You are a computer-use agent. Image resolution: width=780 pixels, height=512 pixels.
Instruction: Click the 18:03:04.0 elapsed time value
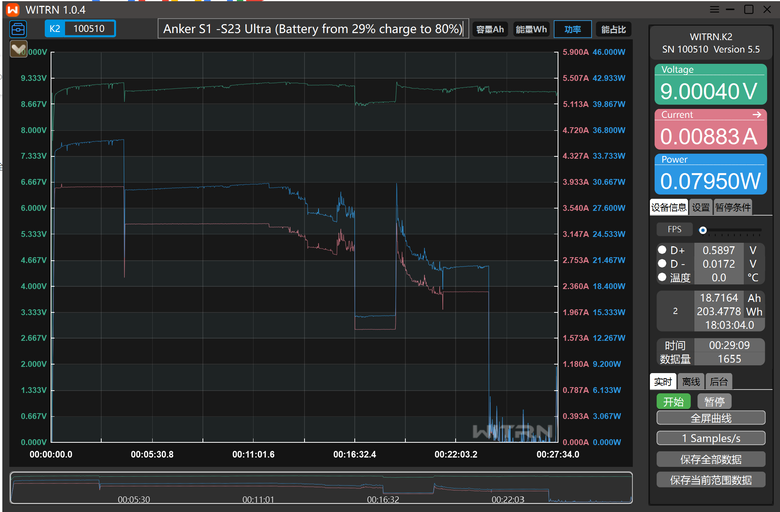729,325
